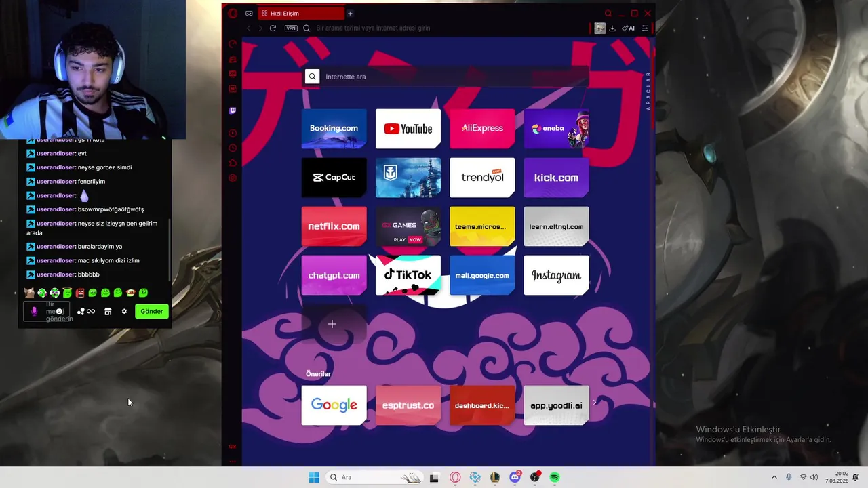
Task: Select the Hızlı Erişim tab
Action: coord(302,13)
